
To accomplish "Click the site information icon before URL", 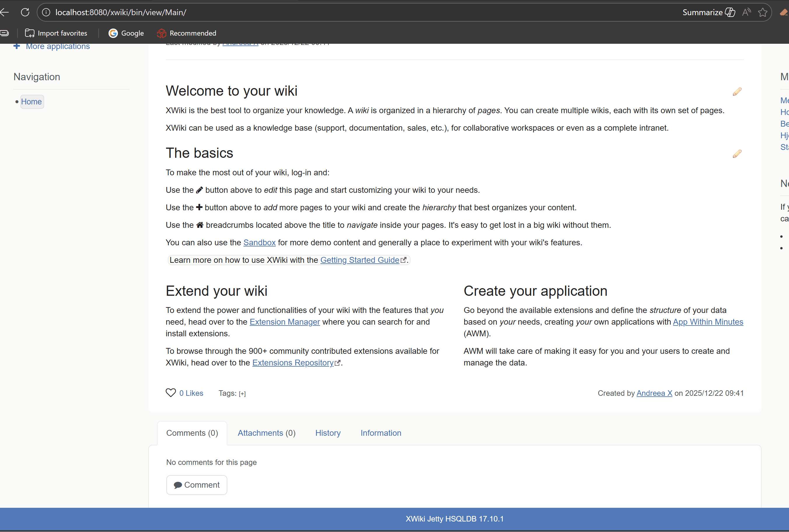I will click(x=46, y=13).
